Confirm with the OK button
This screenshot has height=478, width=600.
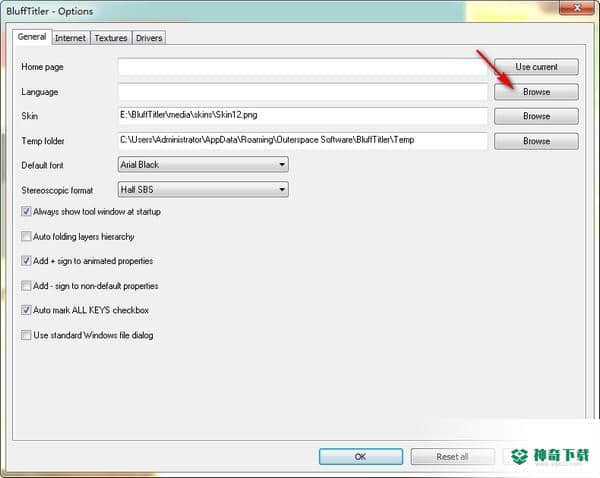[x=361, y=457]
